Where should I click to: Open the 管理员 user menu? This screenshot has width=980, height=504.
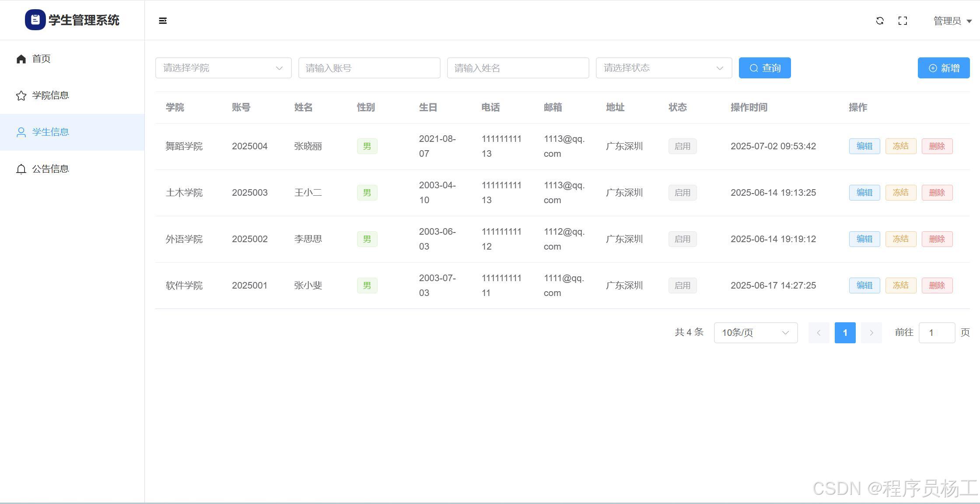point(952,21)
